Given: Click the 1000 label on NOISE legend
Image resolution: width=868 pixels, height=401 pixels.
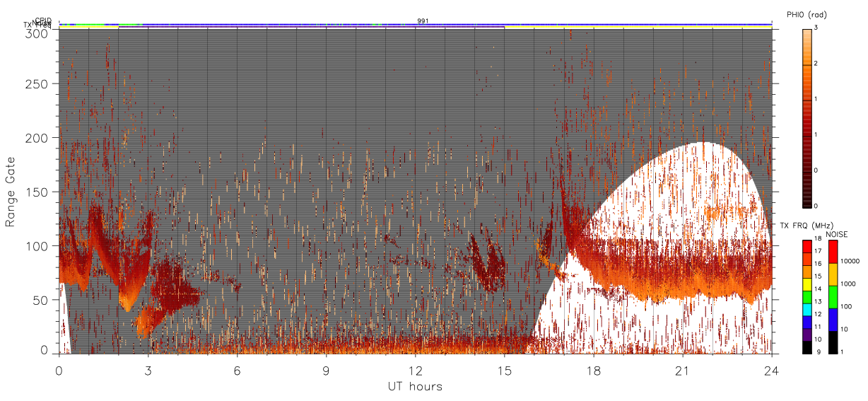Looking at the screenshot, I should pos(848,284).
